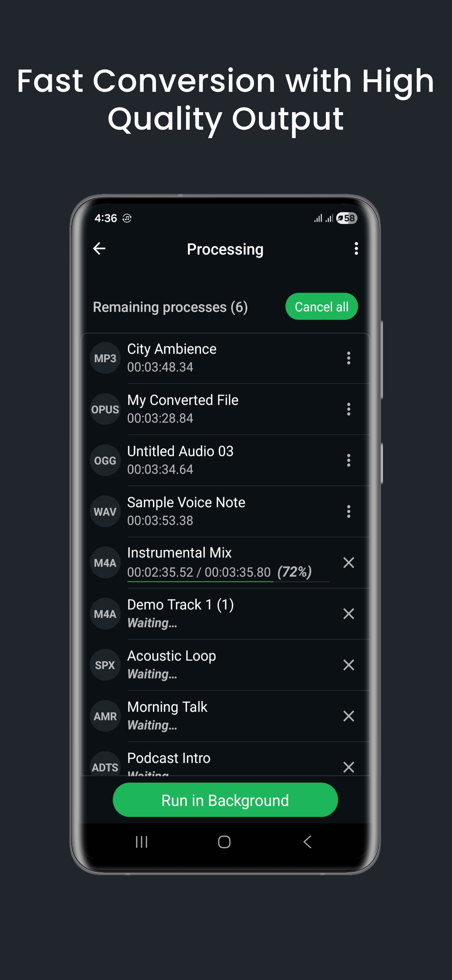Click the OPUS icon for My Converted File
Image resolution: width=452 pixels, height=980 pixels.
[x=105, y=409]
